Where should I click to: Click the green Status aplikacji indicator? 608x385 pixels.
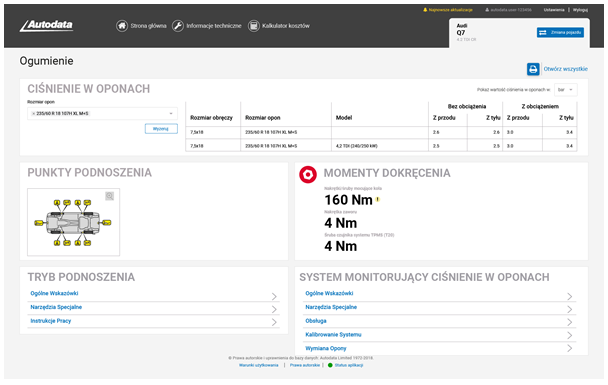(330, 365)
